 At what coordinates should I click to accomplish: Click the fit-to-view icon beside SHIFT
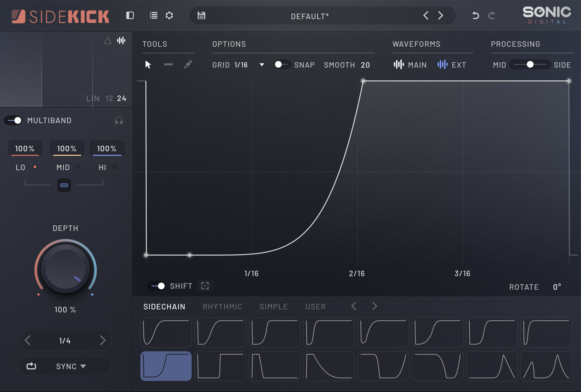click(205, 286)
